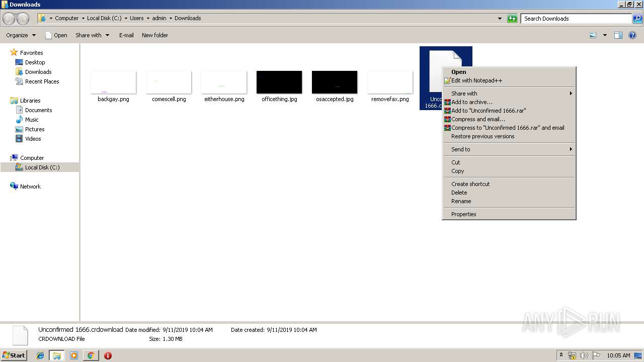
Task: Toggle the preview pane icon
Action: [x=618, y=35]
